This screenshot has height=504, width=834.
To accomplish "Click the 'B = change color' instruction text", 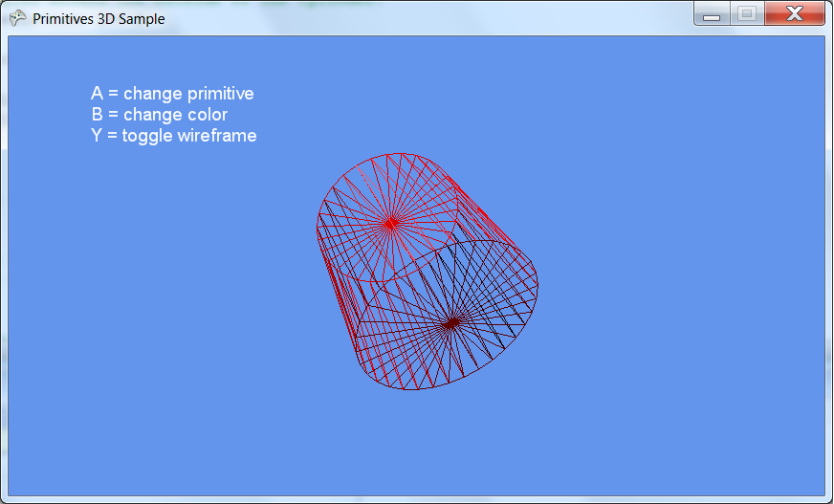I will coord(159,115).
